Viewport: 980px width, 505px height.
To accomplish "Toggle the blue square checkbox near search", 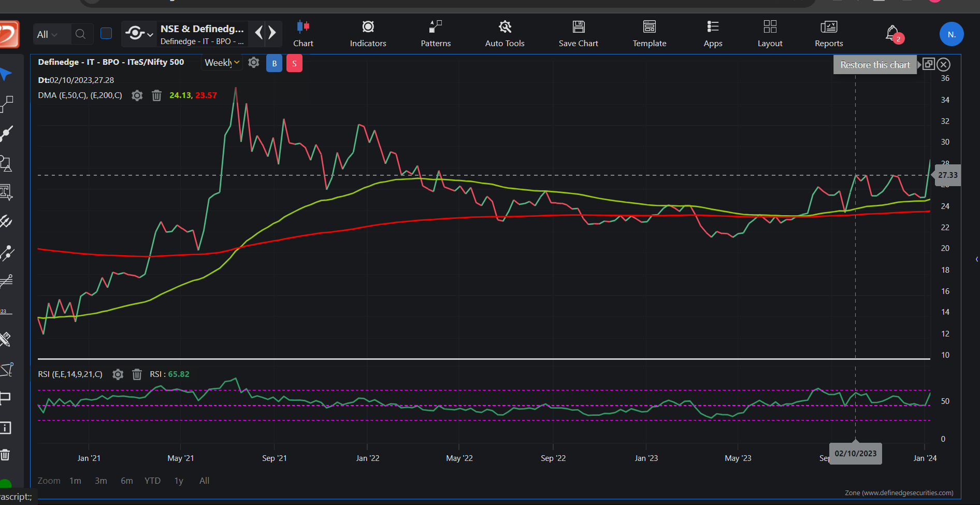I will (106, 34).
